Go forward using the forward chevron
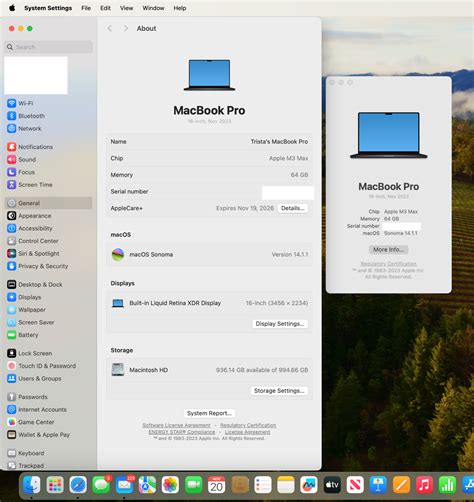Viewport: 474px width, 502px height. 126,28
